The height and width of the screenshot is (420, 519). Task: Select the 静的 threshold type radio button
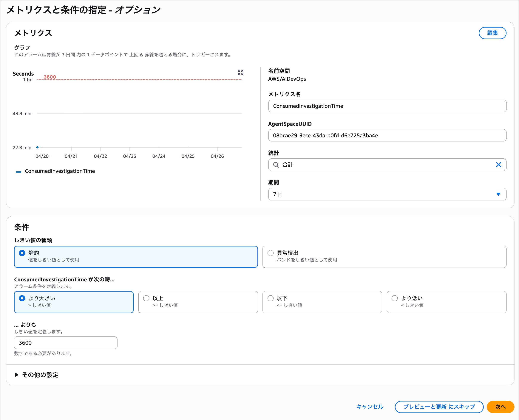(22, 253)
